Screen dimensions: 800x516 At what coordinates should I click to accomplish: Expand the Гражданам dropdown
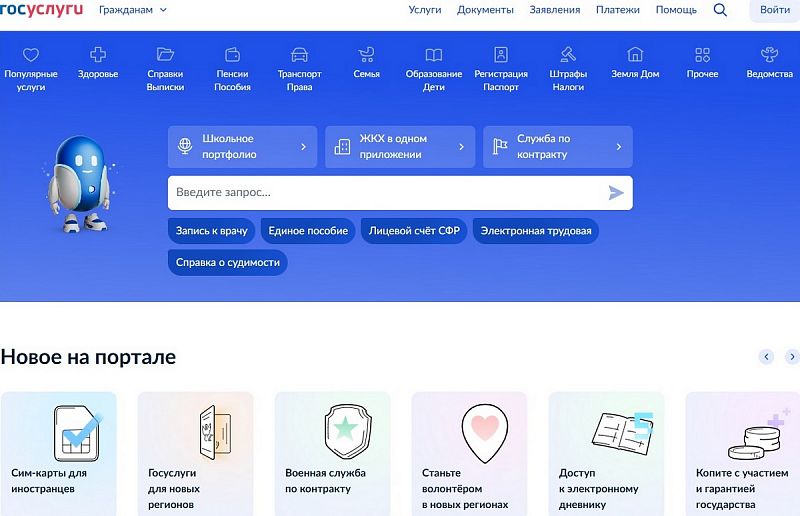133,10
